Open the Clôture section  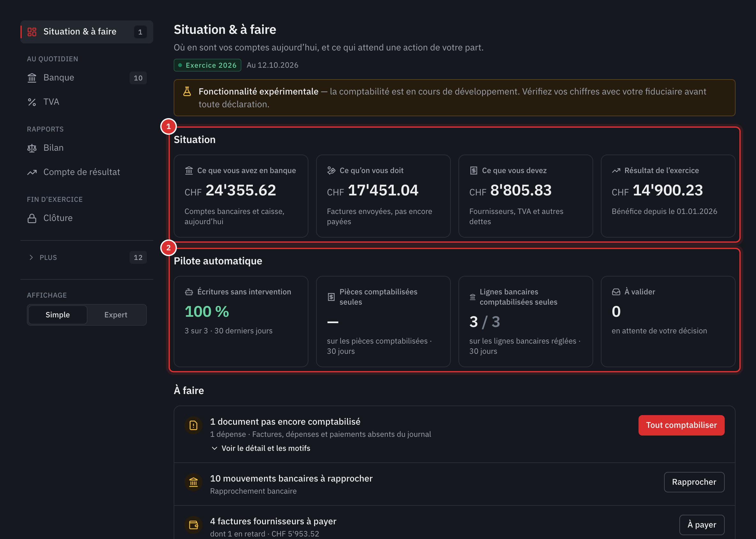(87, 218)
